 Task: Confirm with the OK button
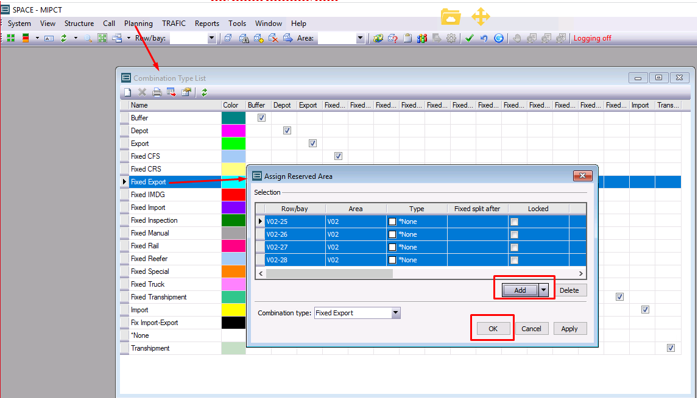(493, 329)
